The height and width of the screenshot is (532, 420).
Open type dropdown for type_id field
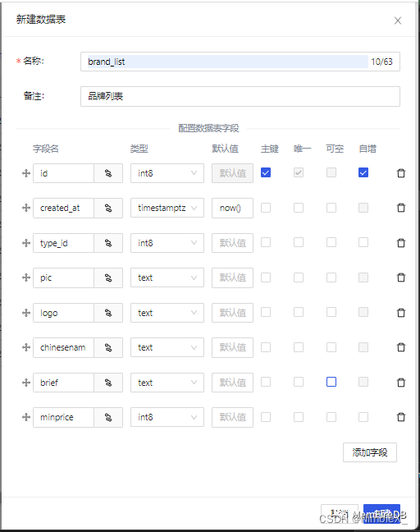[x=167, y=243]
